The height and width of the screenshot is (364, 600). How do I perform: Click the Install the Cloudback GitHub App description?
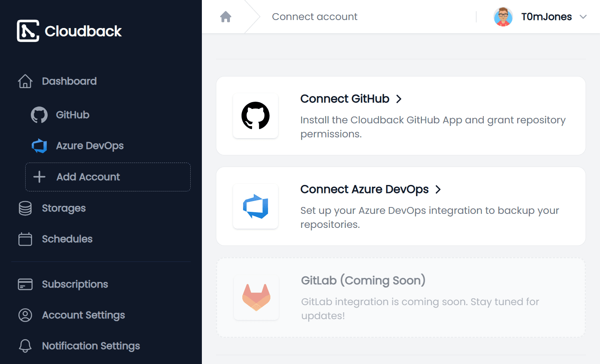tap(433, 127)
